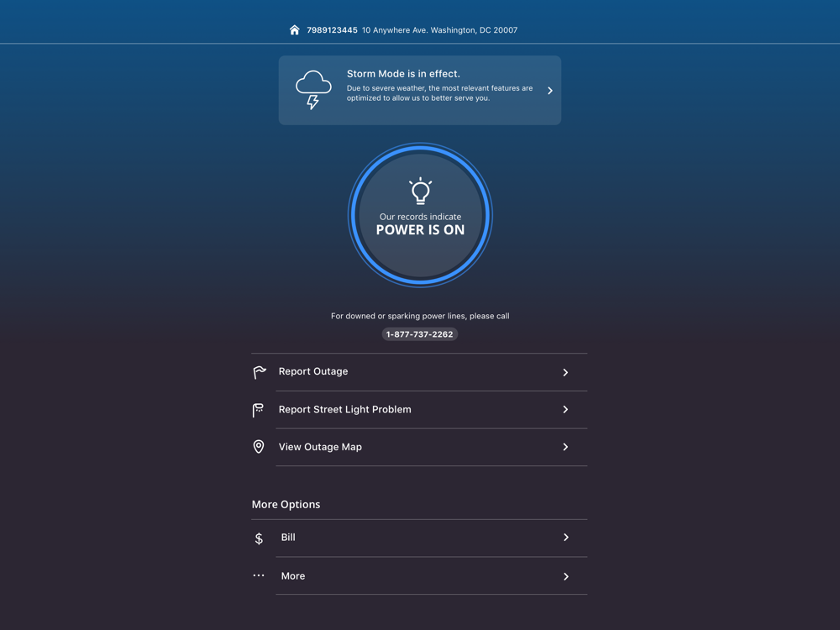Viewport: 840px width, 630px height.
Task: Open the chevron on Bill row
Action: pyautogui.click(x=565, y=538)
